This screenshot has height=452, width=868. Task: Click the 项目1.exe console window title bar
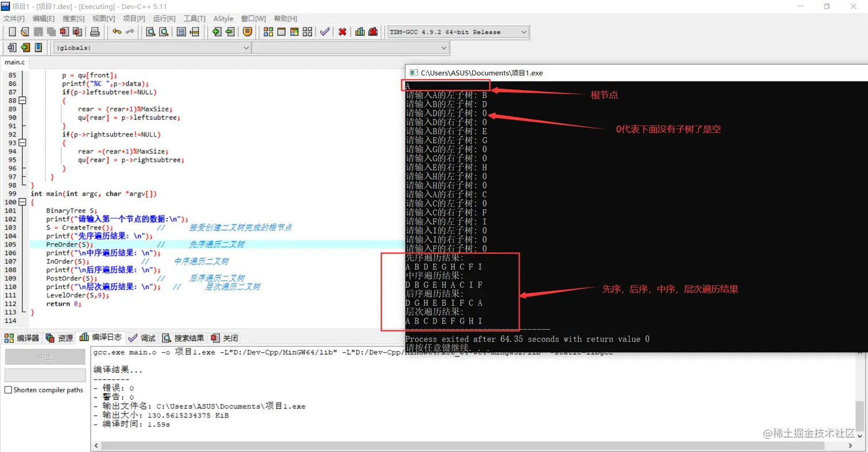[636, 73]
